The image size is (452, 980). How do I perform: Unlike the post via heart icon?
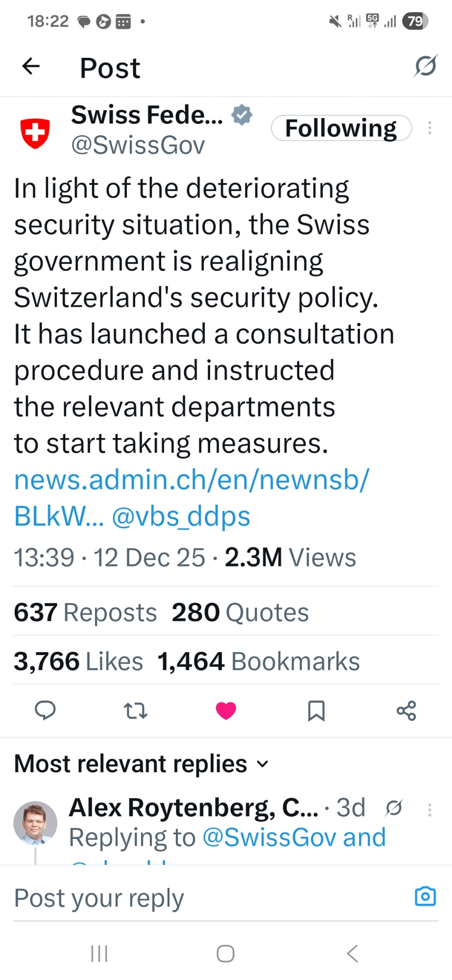[x=226, y=710]
